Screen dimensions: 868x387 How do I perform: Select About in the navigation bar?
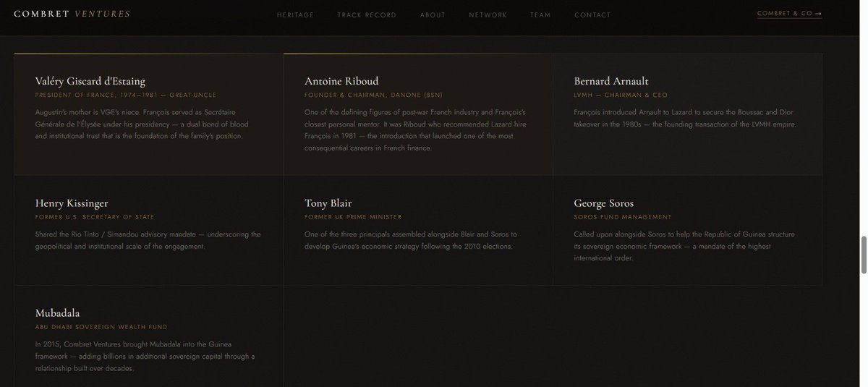point(433,15)
